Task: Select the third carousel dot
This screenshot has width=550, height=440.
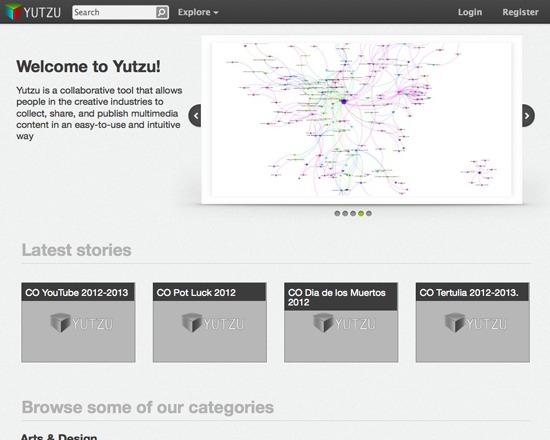Action: click(353, 213)
